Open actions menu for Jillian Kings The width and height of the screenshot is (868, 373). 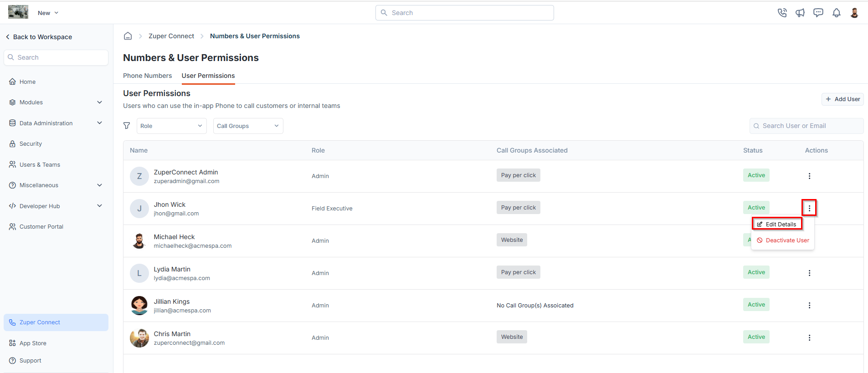point(809,306)
